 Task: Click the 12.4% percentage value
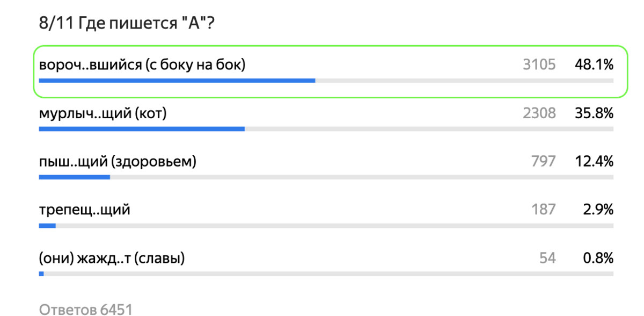coord(594,161)
